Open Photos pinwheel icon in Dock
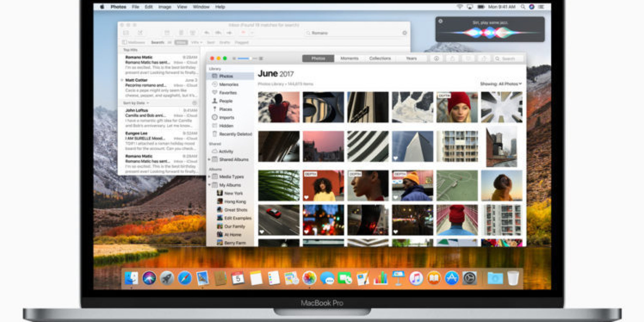644x322 pixels. (x=309, y=279)
